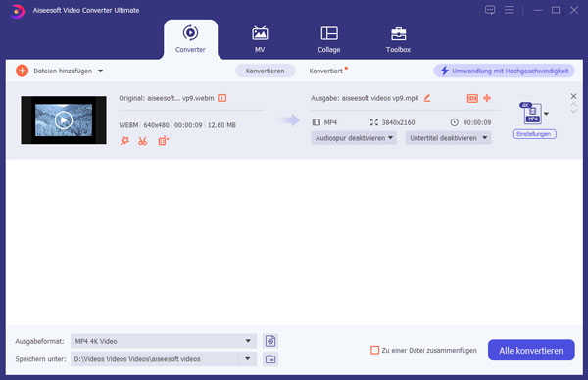Open the Ausgabeformat MP4 4K Video dropdown
The height and width of the screenshot is (380, 588).
click(x=164, y=341)
